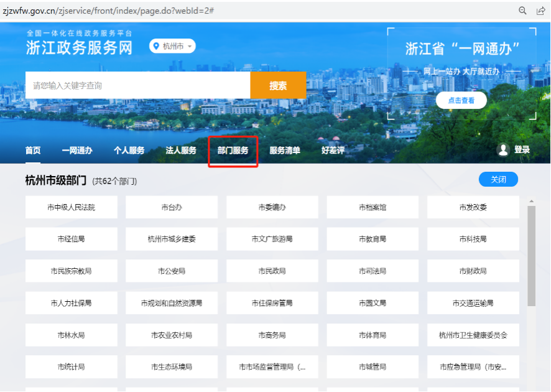Click the keyword search input field
Screen dimensions: 551x392
[x=137, y=85]
